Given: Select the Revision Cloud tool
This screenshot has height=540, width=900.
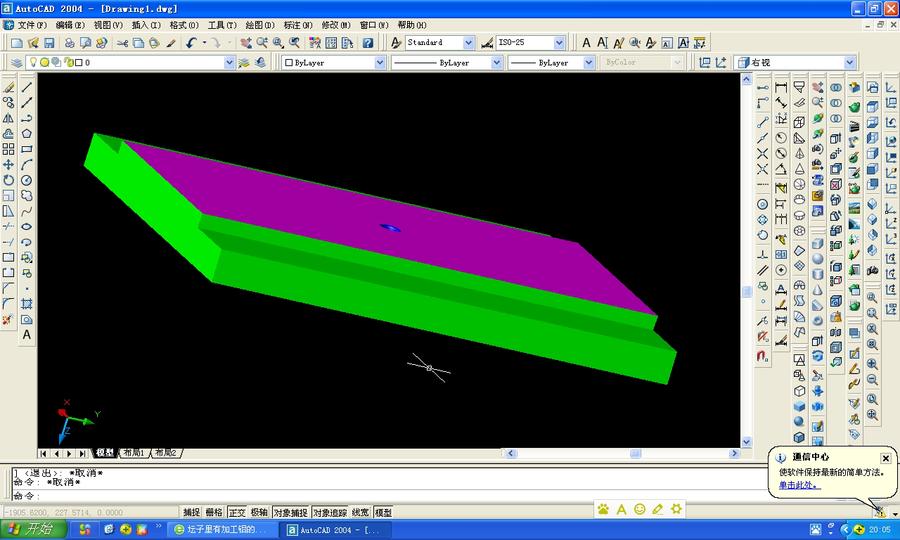Looking at the screenshot, I should (27, 196).
